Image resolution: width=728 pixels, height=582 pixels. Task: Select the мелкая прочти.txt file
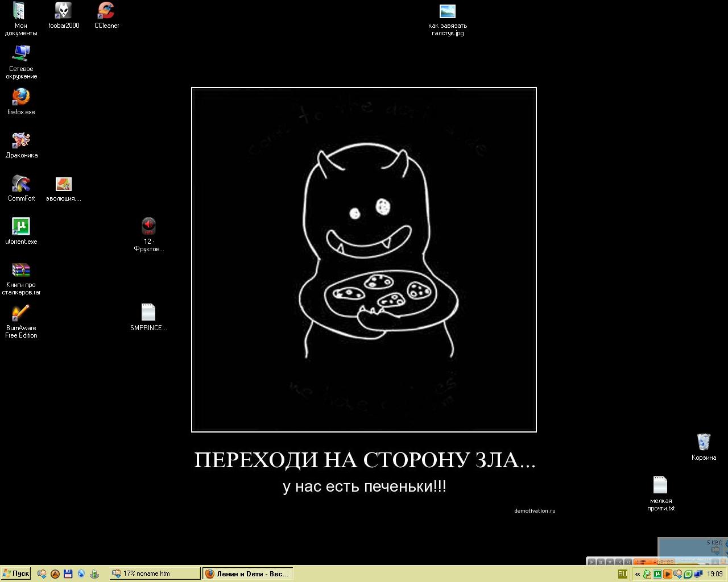coord(660,494)
